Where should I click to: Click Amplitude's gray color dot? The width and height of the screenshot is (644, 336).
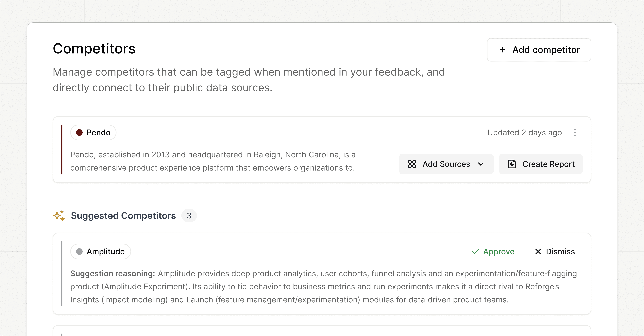[79, 251]
